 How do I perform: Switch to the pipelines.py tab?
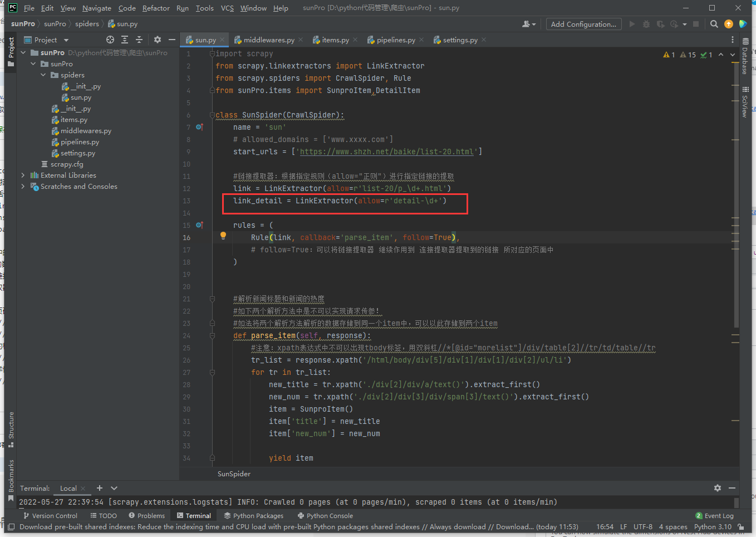(x=395, y=40)
